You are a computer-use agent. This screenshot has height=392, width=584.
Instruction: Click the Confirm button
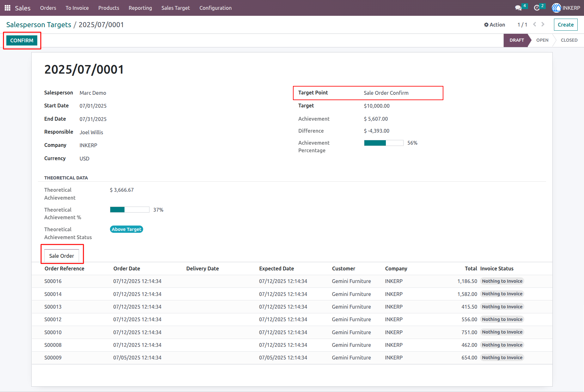click(x=22, y=40)
